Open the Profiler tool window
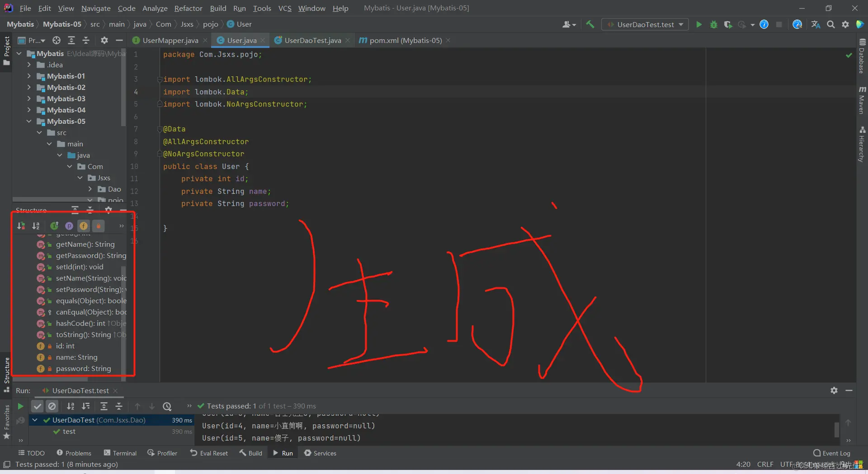 [x=162, y=453]
